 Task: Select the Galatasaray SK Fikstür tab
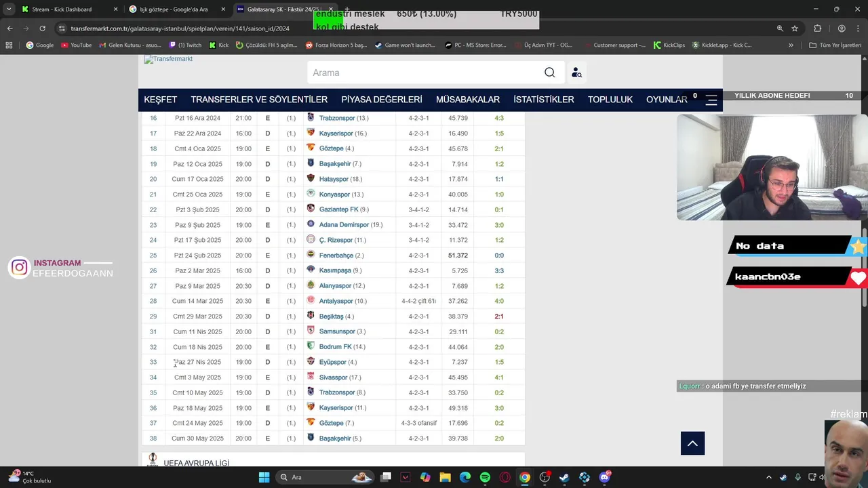coord(283,9)
